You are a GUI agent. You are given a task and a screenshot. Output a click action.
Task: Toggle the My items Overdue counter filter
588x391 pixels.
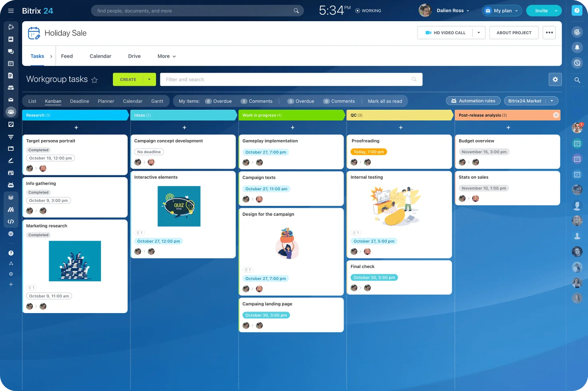coord(218,101)
